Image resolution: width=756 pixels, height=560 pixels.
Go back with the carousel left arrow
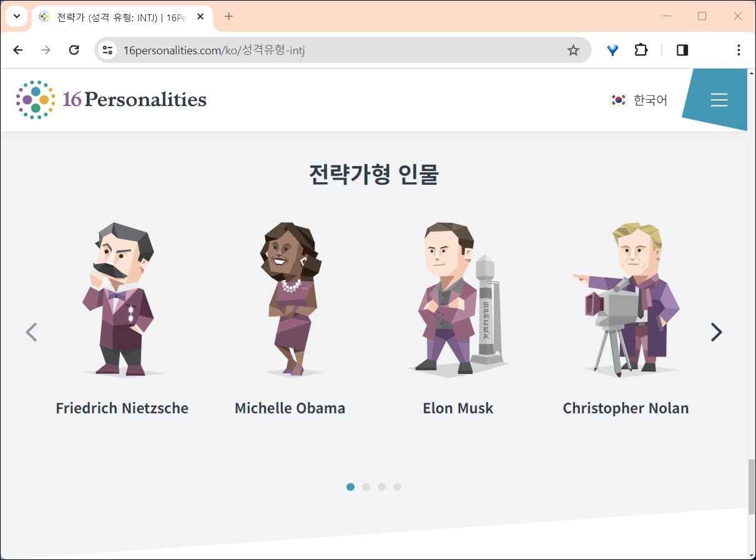point(31,332)
